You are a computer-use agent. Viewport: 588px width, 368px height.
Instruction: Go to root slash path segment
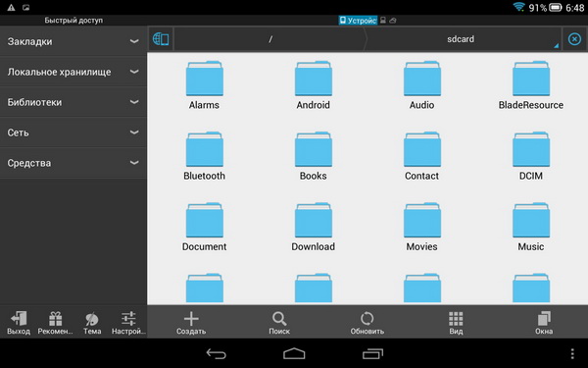pos(270,39)
